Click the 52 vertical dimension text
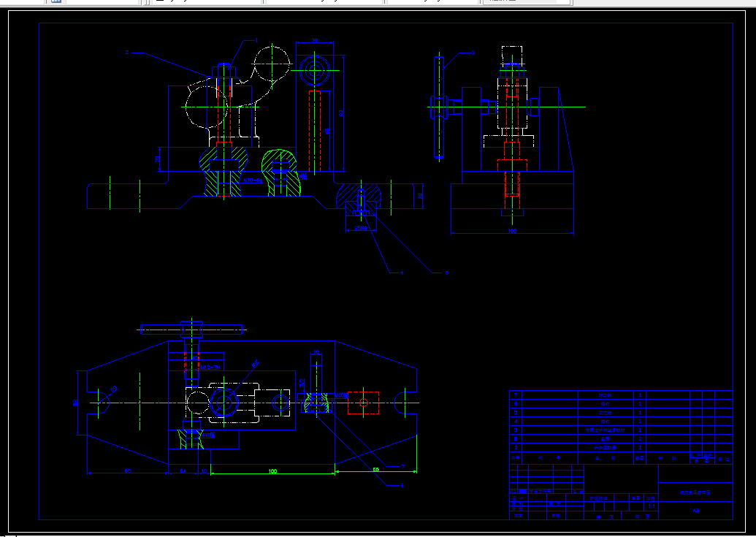 tap(75, 403)
